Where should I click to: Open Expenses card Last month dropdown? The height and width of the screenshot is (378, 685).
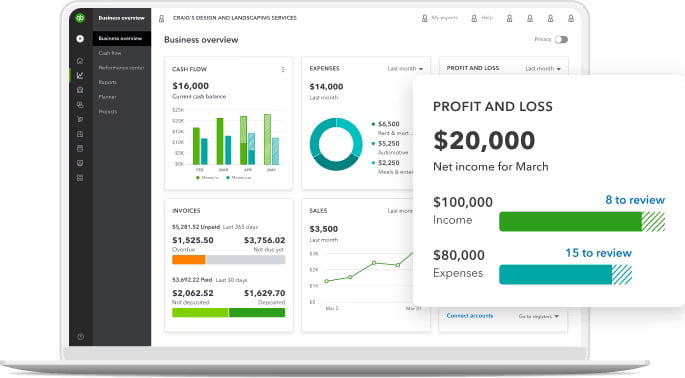[405, 69]
